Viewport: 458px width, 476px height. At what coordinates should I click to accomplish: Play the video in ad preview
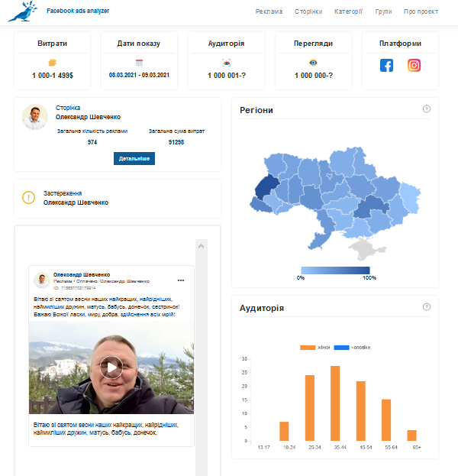[x=111, y=368]
